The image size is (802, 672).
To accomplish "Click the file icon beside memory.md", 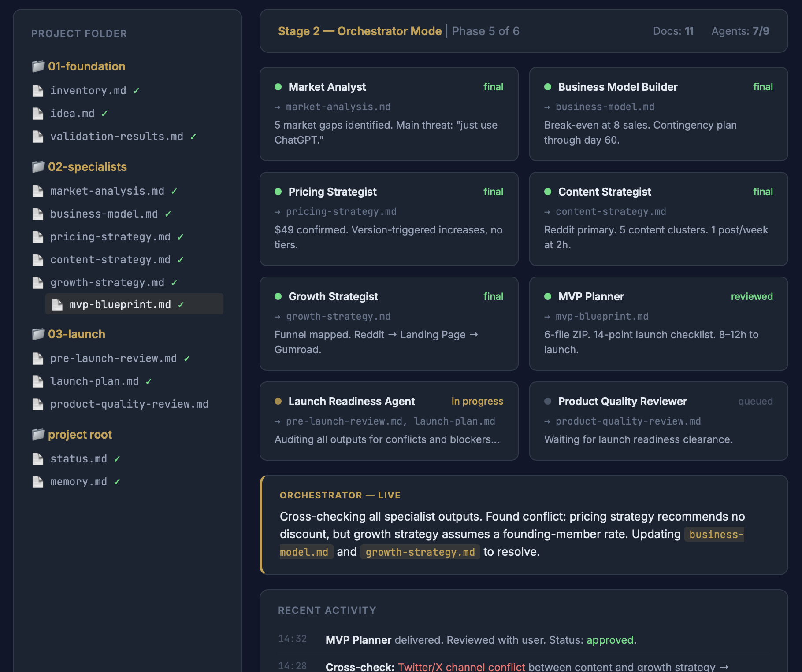I will 37,482.
